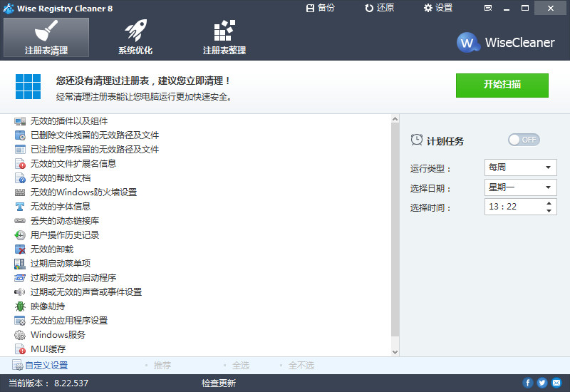The image size is (570, 392).
Task: Click the email icon in status bar
Action: pyautogui.click(x=556, y=383)
